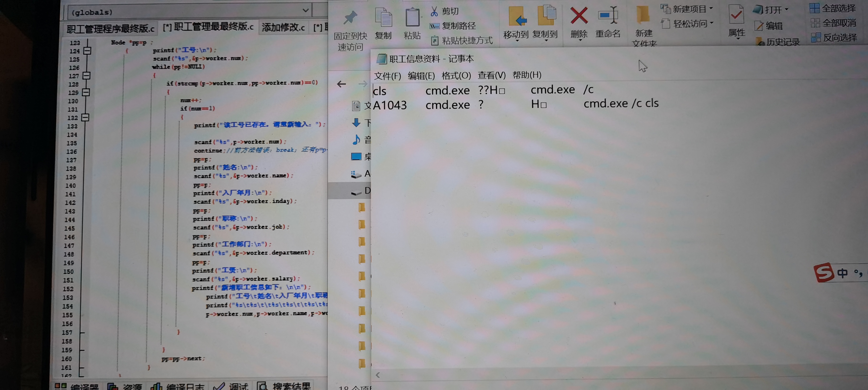Open the Compile Log (编译日志) tab
The image size is (868, 390).
click(177, 386)
